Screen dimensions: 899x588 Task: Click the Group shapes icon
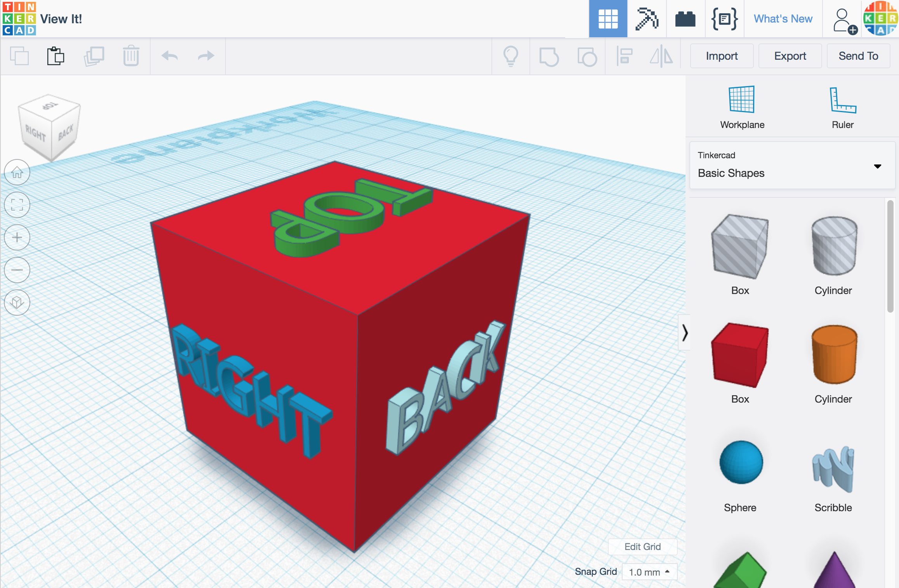pos(549,57)
